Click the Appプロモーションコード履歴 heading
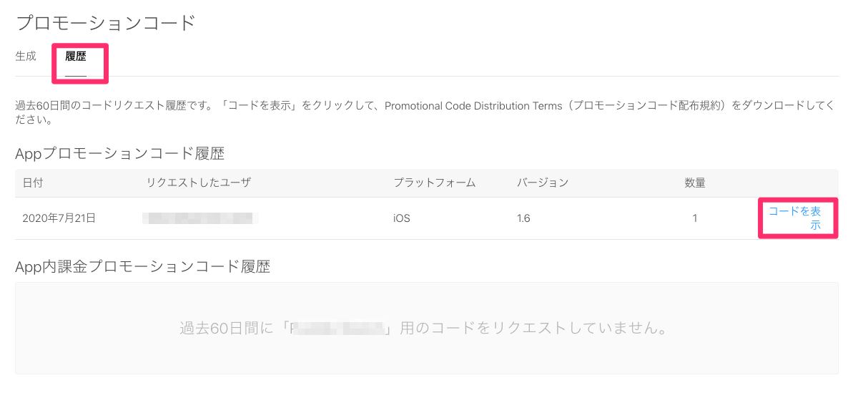This screenshot has width=868, height=393. click(120, 152)
